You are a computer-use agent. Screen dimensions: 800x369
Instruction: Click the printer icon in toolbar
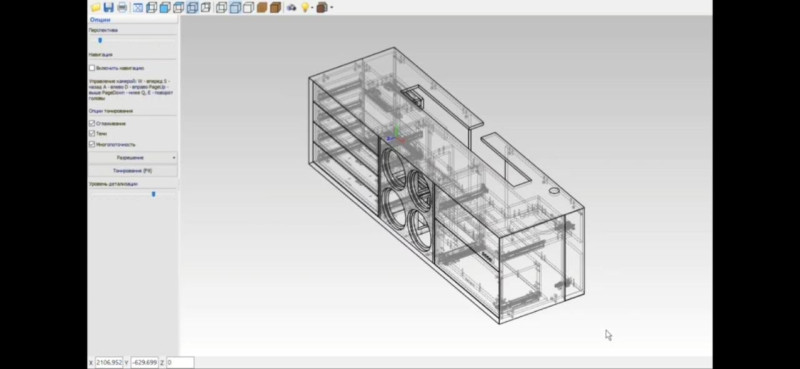[122, 8]
